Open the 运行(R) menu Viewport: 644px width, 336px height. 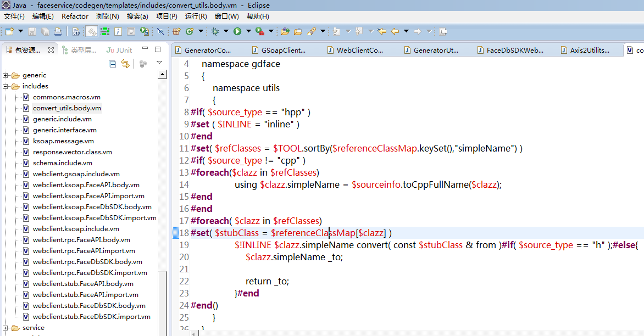(x=196, y=16)
